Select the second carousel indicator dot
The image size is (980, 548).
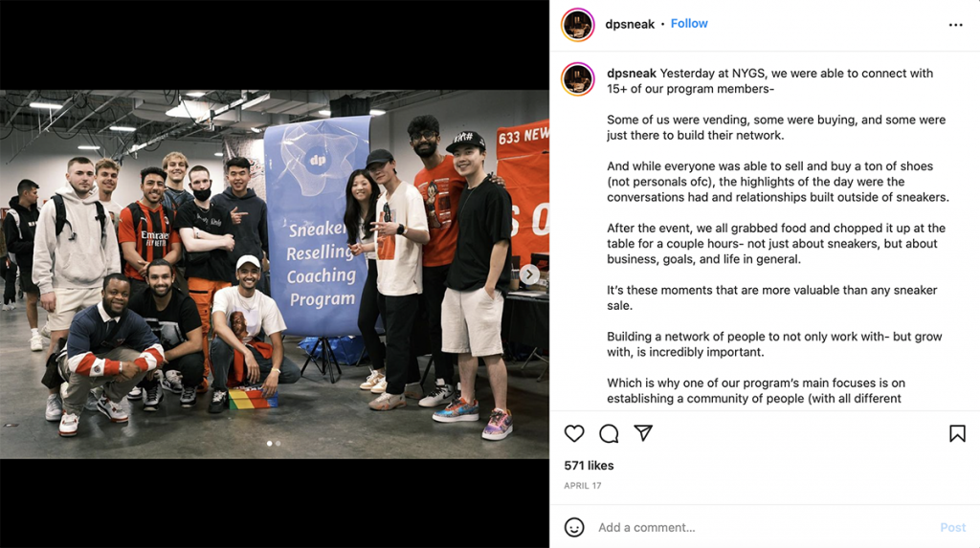point(278,444)
